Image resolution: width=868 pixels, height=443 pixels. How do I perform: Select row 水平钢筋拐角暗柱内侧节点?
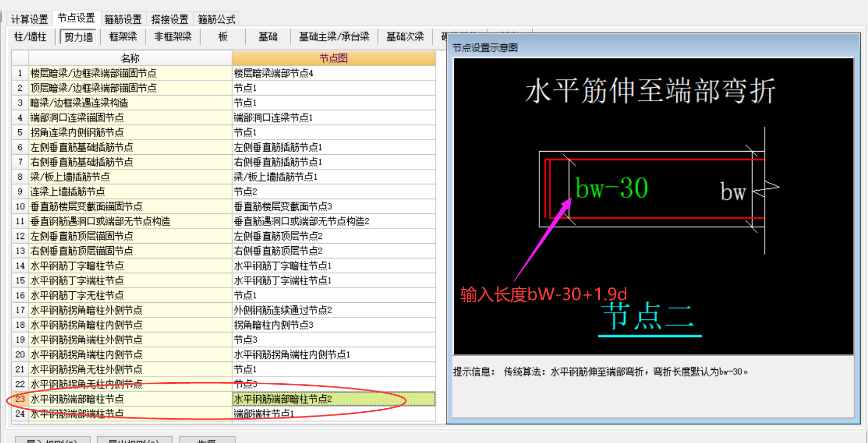(x=130, y=325)
